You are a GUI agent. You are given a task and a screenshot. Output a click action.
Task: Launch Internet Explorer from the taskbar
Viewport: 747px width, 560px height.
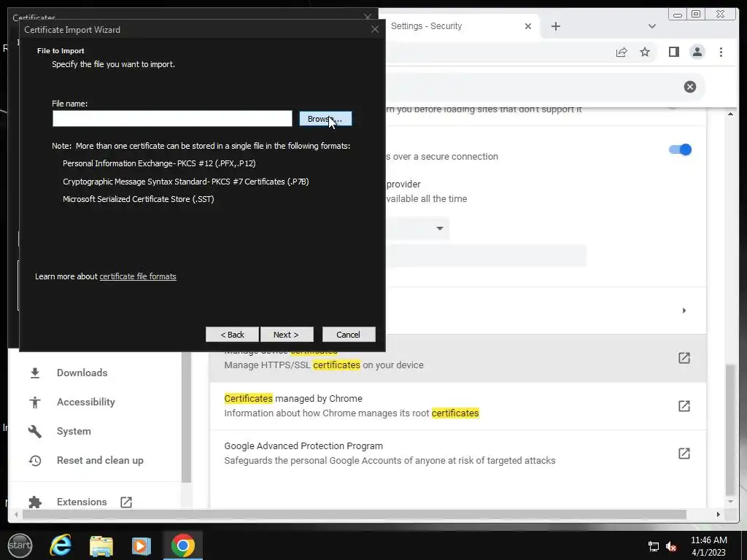[x=61, y=545]
